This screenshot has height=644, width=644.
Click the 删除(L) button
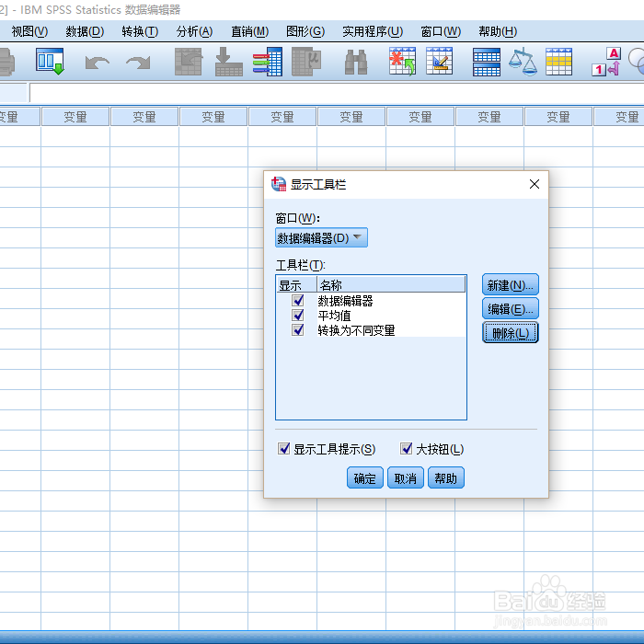point(510,332)
